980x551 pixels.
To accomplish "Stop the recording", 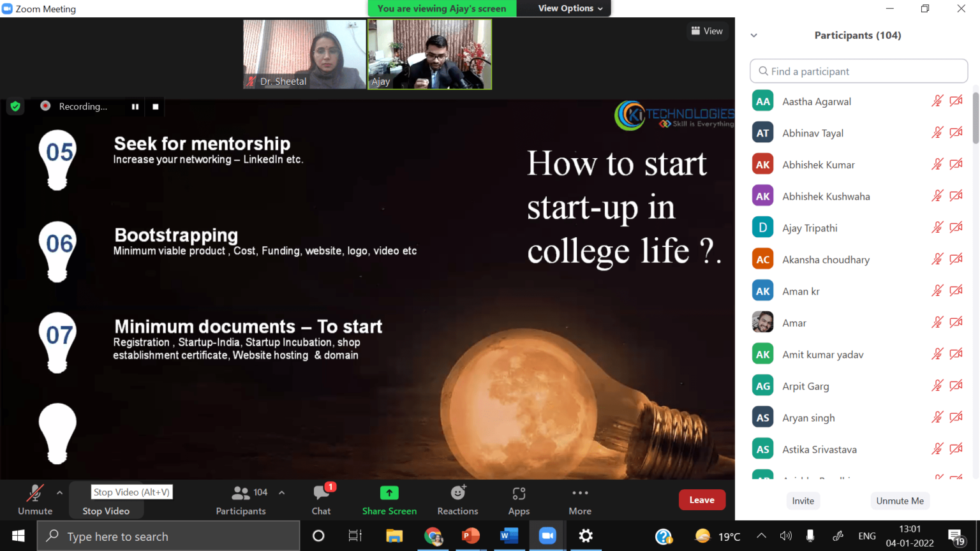I will coord(156,107).
